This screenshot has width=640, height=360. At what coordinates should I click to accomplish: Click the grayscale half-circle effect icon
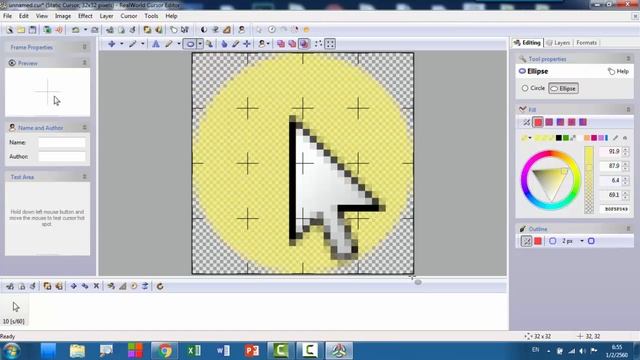(203, 30)
